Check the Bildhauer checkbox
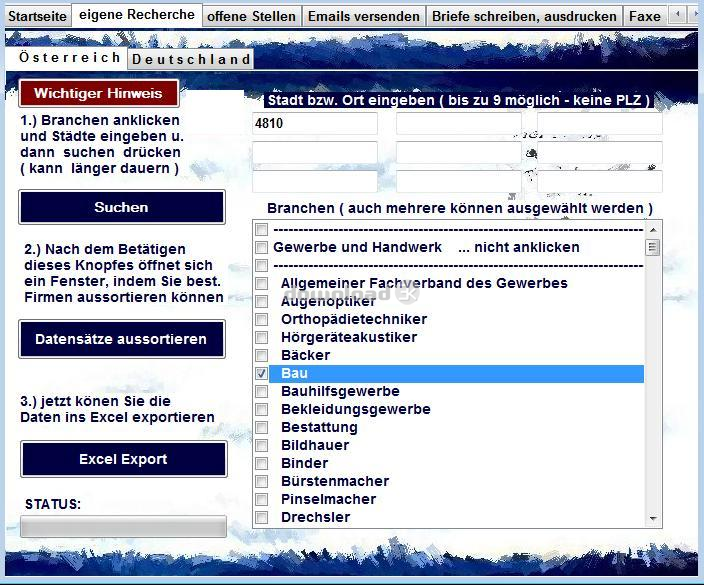704x585 pixels. tap(261, 445)
